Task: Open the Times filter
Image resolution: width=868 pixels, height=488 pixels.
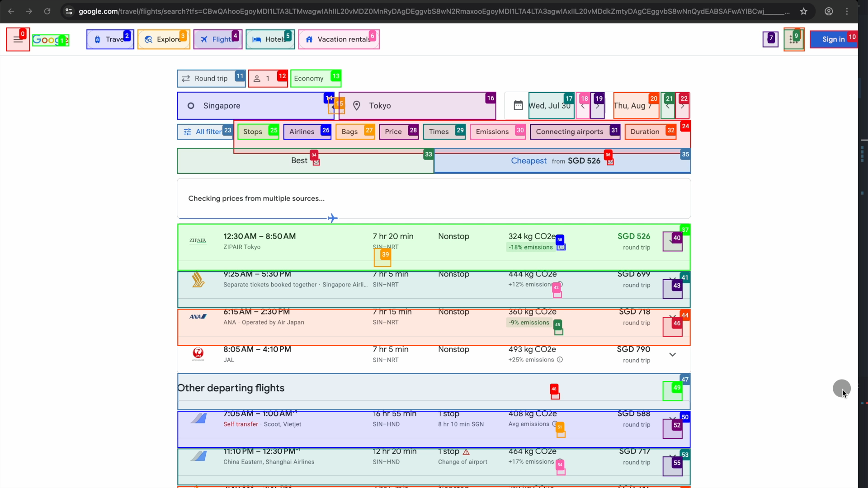Action: point(444,131)
